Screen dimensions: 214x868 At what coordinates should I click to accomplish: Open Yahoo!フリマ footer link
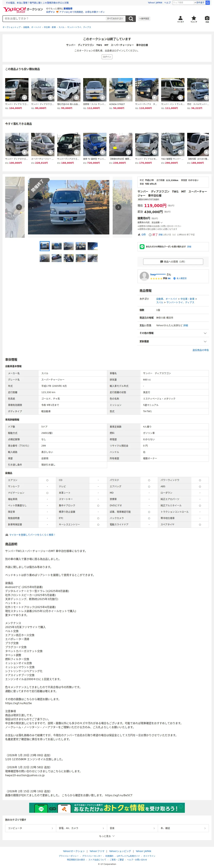[97, 851]
